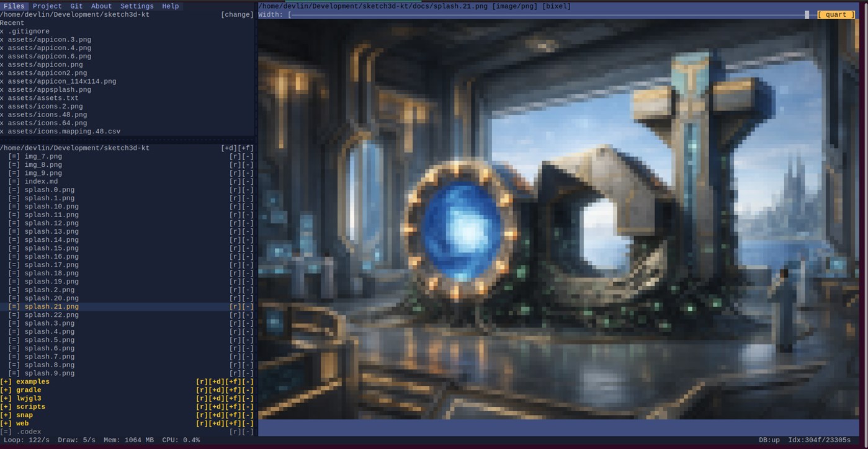Image resolution: width=868 pixels, height=449 pixels.
Task: Click the [change] button beside project path
Action: (237, 14)
